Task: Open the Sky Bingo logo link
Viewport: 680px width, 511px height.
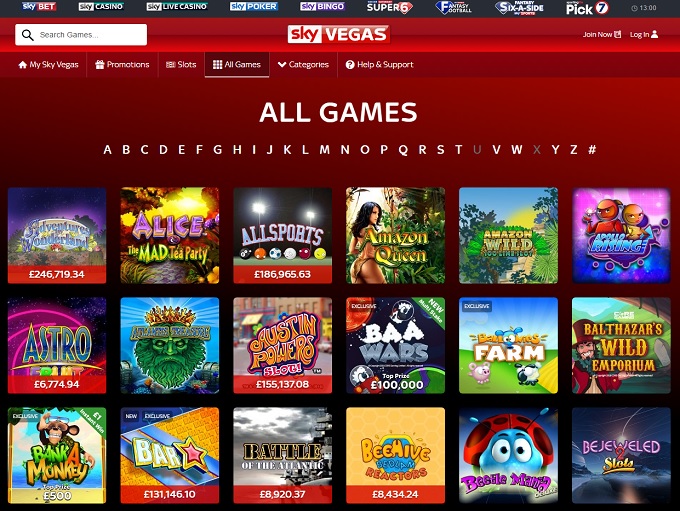Action: pos(322,7)
